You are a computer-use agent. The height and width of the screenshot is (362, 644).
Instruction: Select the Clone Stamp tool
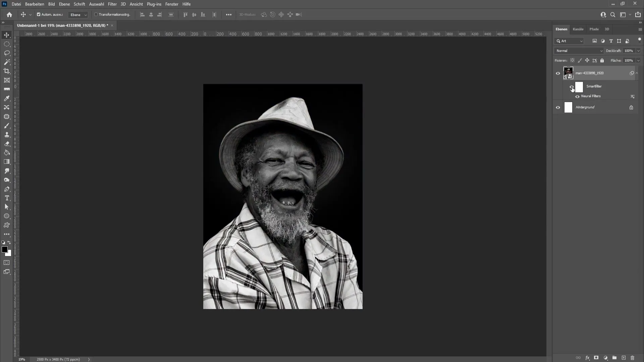point(7,134)
